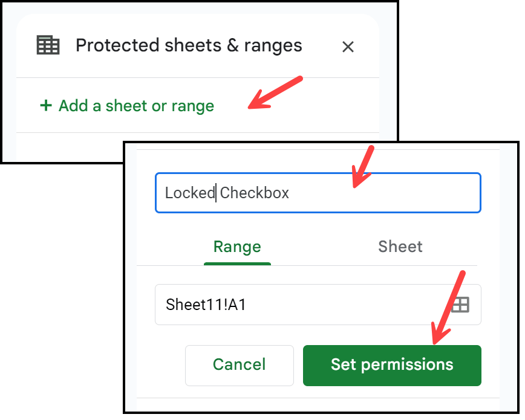This screenshot has width=525, height=420.
Task: Click the Protected sheets & ranges title
Action: point(189,45)
